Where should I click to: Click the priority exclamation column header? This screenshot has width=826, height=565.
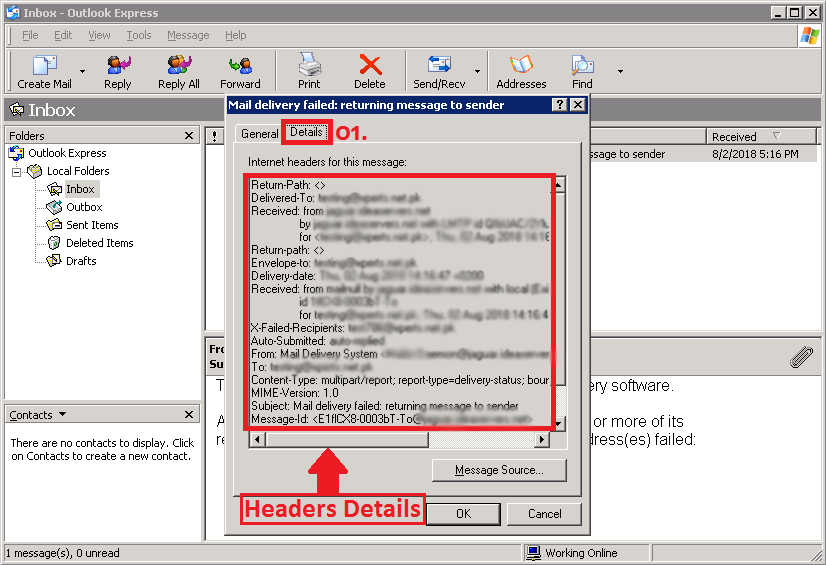click(x=214, y=136)
